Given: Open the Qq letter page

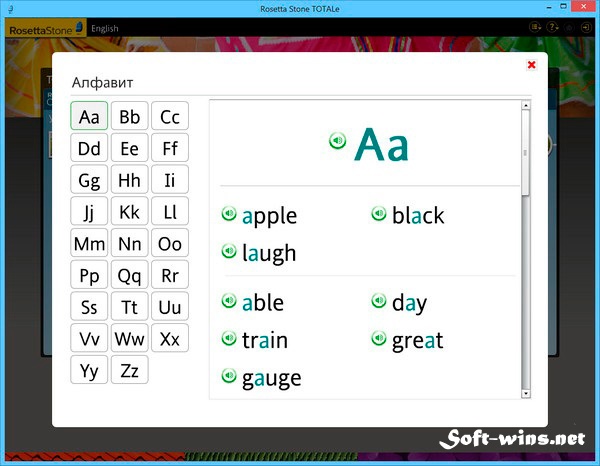Looking at the screenshot, I should (129, 275).
